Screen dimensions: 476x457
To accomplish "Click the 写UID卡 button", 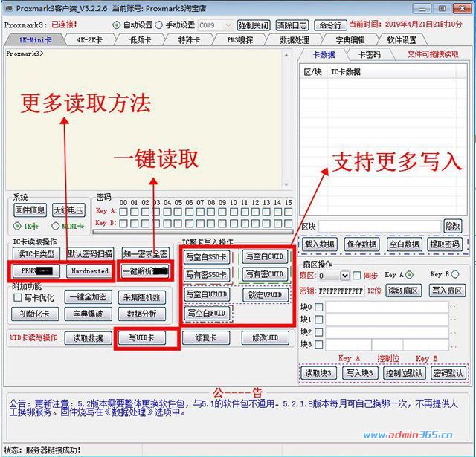I will [142, 337].
